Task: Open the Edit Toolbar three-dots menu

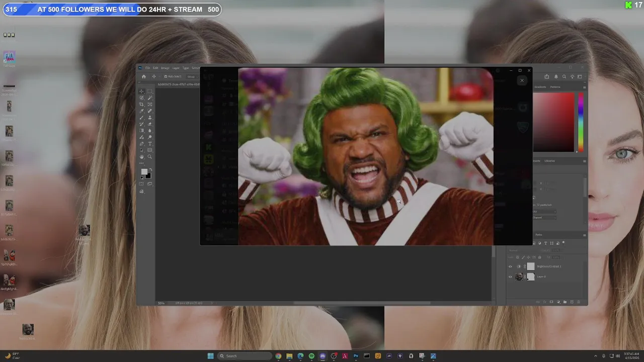Action: 141,163
